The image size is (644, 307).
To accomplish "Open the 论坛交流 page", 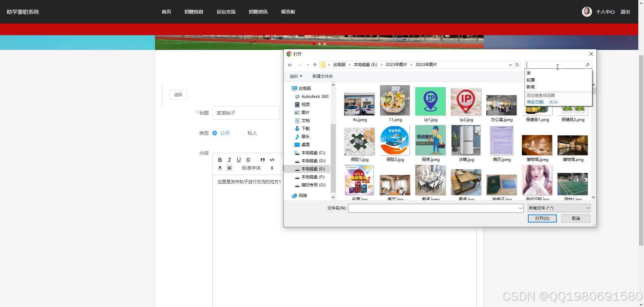I will [x=226, y=11].
